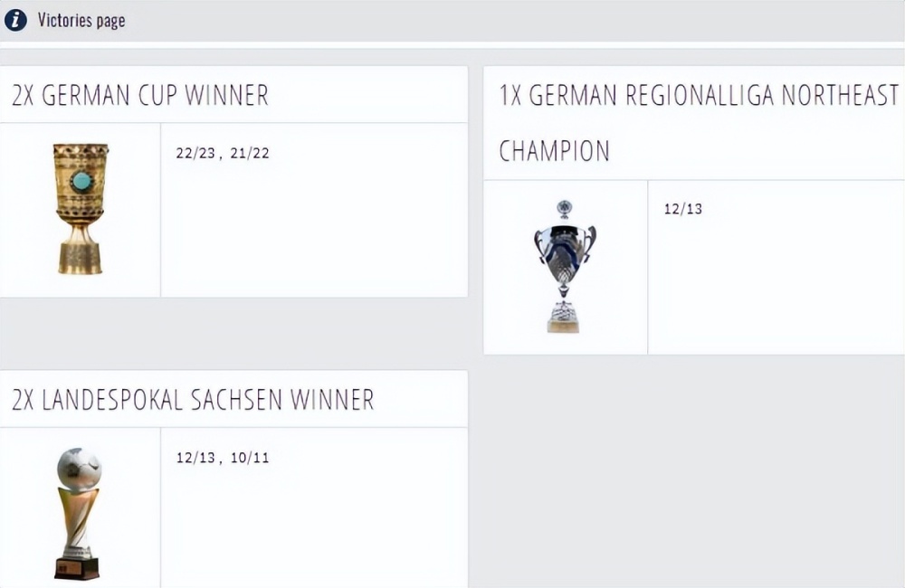Screen dimensions: 905x588
Task: Click the 21/22 German Cup season
Action: (250, 153)
